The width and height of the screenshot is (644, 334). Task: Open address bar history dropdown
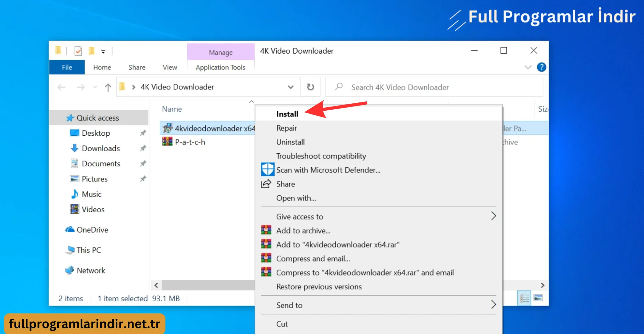pos(291,87)
